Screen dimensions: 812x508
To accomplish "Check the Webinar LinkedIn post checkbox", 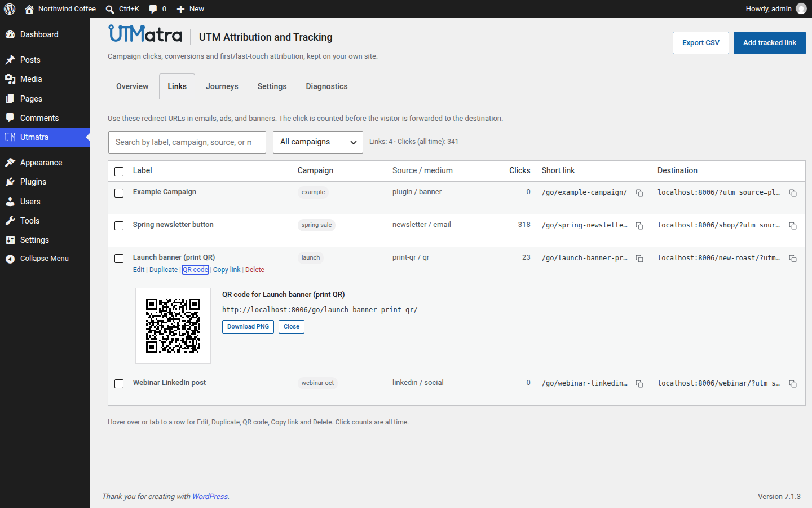I will pos(119,384).
